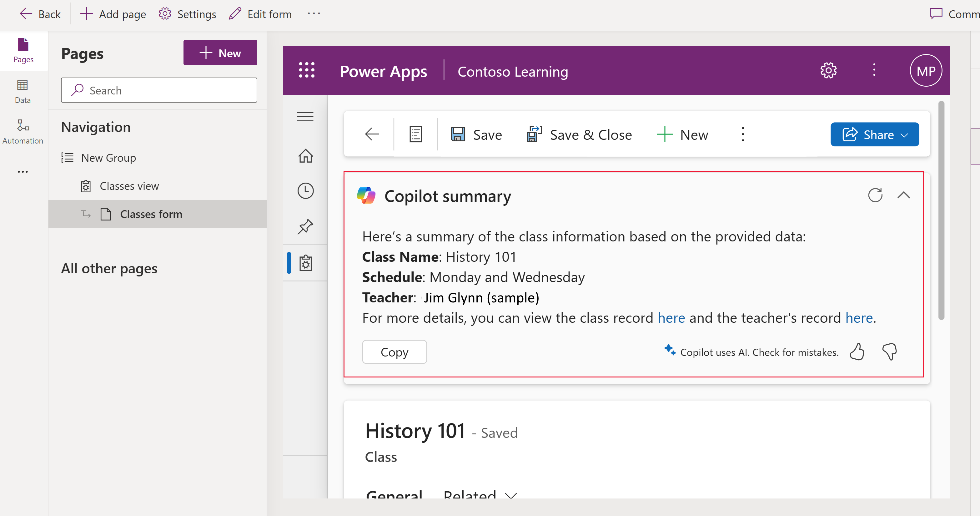Click the New Group navigation item

coord(108,157)
